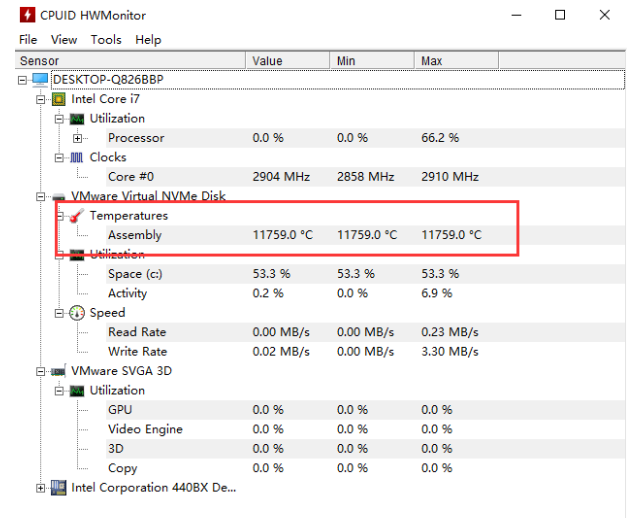Open the Help menu

[148, 40]
